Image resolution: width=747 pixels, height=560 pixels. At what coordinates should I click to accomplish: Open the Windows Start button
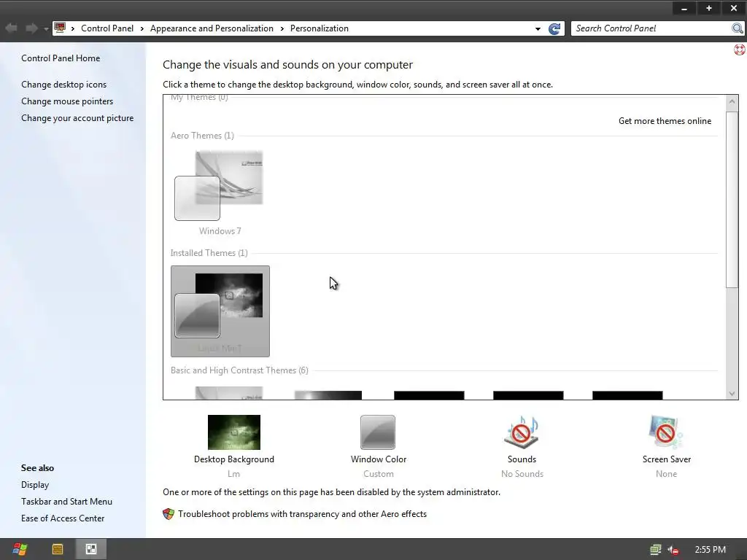pyautogui.click(x=20, y=550)
